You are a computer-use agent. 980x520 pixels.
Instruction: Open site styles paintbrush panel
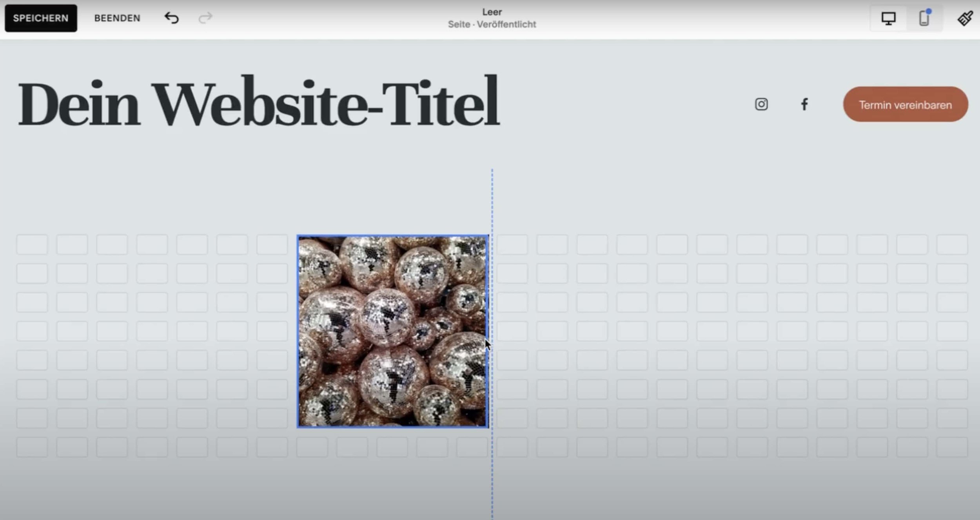pos(965,18)
